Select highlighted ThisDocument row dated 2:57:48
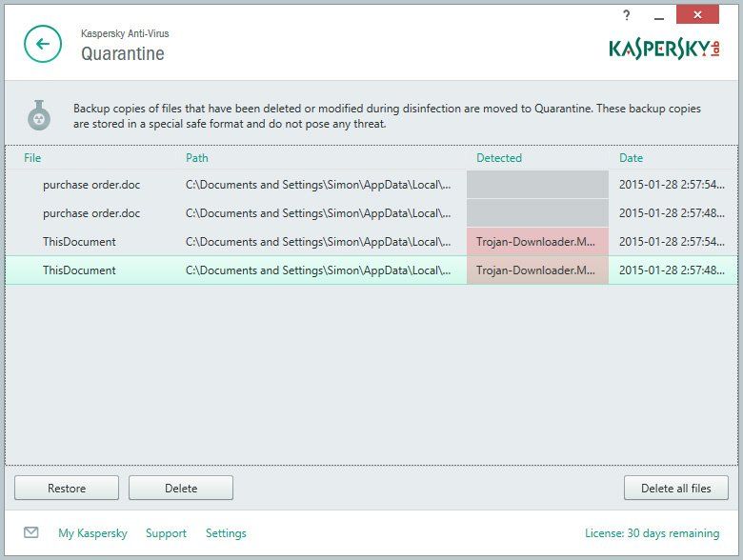The image size is (743, 560). pos(371,270)
